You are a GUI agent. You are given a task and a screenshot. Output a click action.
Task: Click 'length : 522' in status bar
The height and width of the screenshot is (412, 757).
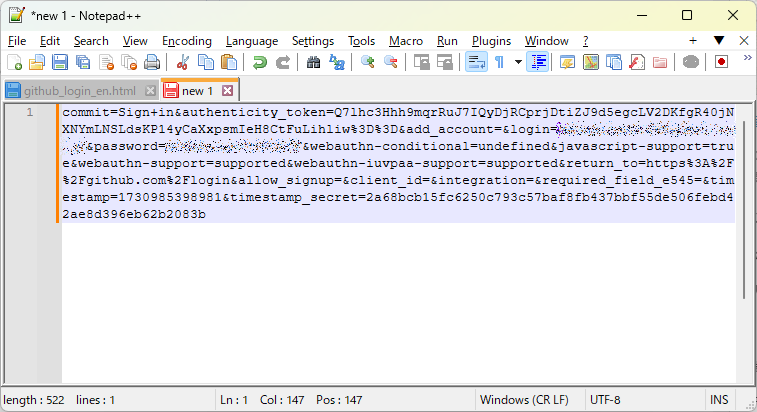coord(33,400)
